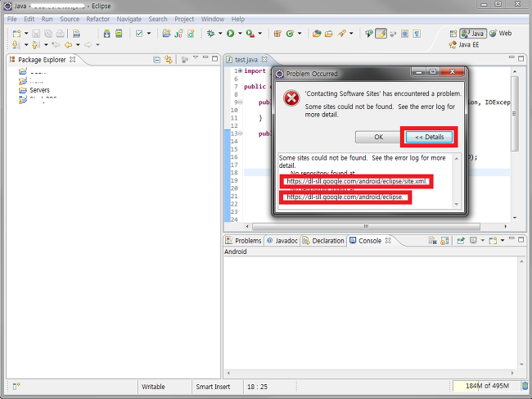Open Package Explorer view menu triangle
532x399 pixels.
pyautogui.click(x=196, y=57)
